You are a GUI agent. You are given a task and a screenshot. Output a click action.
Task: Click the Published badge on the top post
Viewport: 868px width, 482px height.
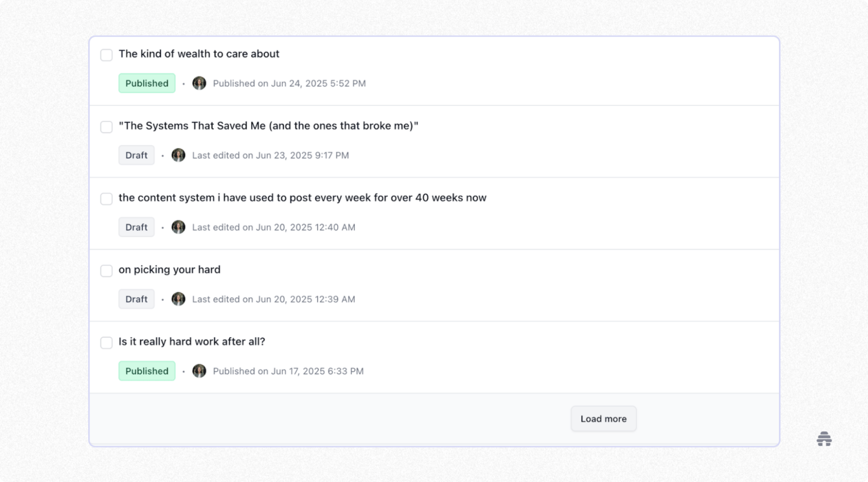click(x=146, y=83)
